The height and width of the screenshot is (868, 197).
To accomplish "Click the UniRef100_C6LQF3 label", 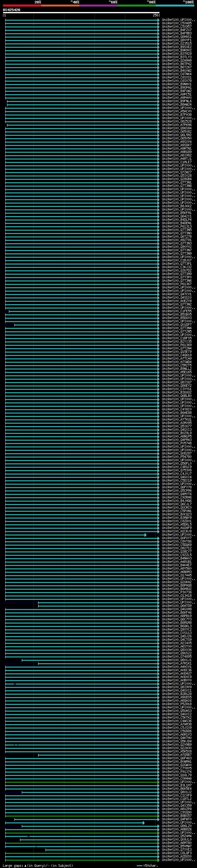I will click(177, 853).
